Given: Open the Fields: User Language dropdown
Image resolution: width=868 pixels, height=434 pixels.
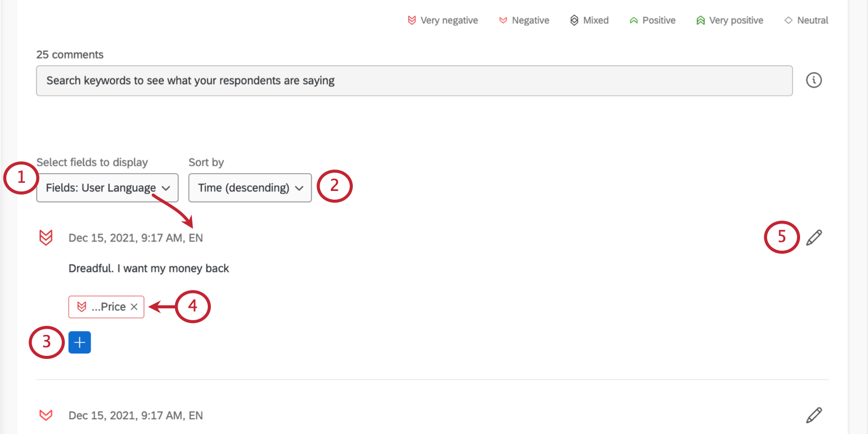Looking at the screenshot, I should (107, 188).
